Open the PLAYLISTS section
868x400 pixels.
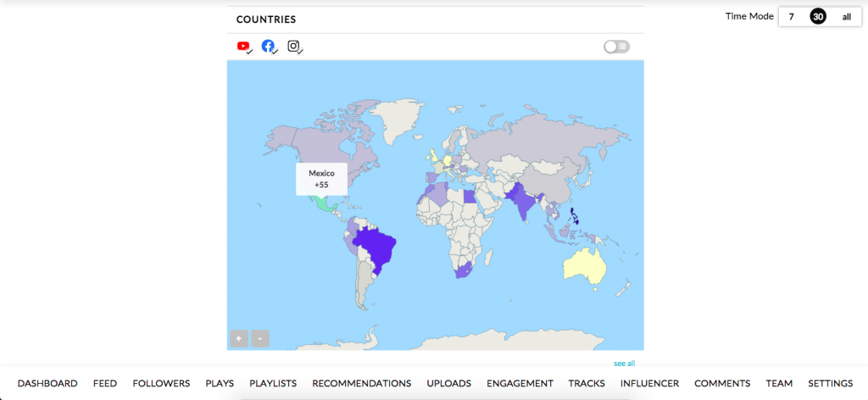click(x=273, y=383)
